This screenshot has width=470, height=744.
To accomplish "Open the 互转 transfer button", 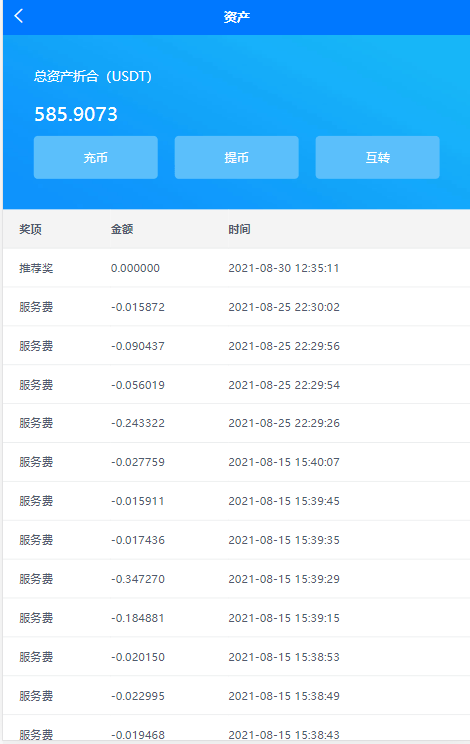I will click(378, 158).
